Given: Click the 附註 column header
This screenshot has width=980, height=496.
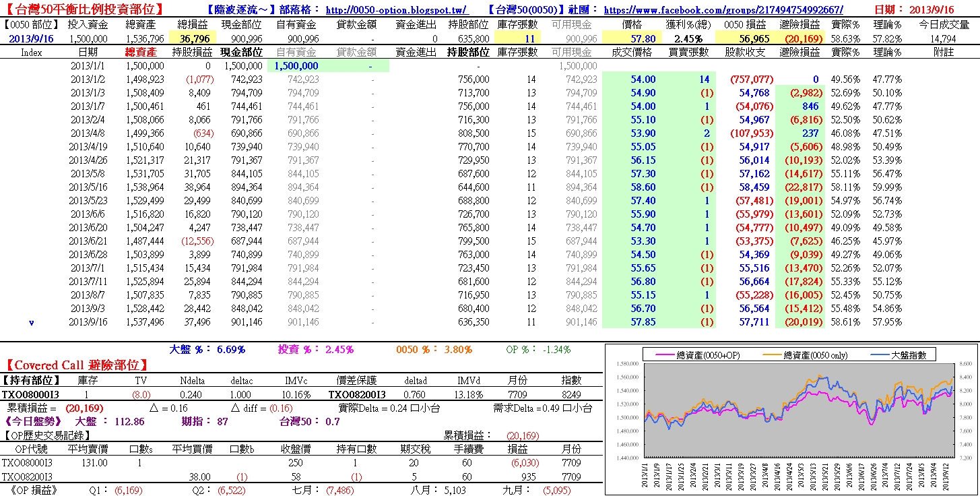Looking at the screenshot, I should tap(944, 52).
